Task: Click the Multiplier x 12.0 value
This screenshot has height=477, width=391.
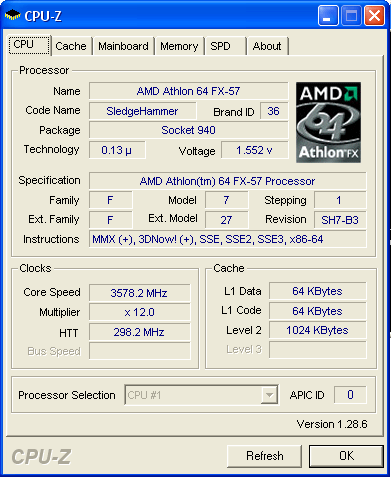Action: (140, 312)
